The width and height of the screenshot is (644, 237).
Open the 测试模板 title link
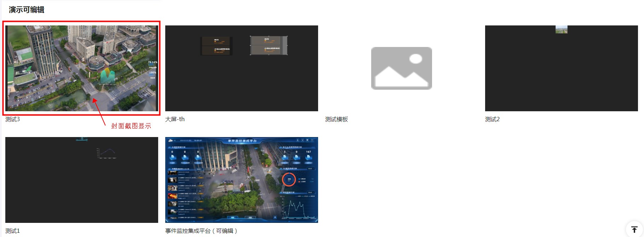pyautogui.click(x=336, y=119)
